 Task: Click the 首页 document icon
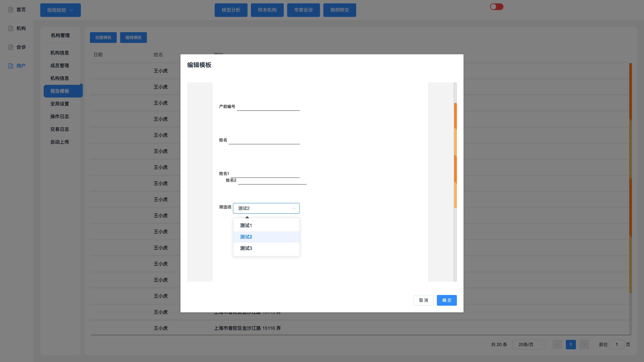tap(11, 10)
